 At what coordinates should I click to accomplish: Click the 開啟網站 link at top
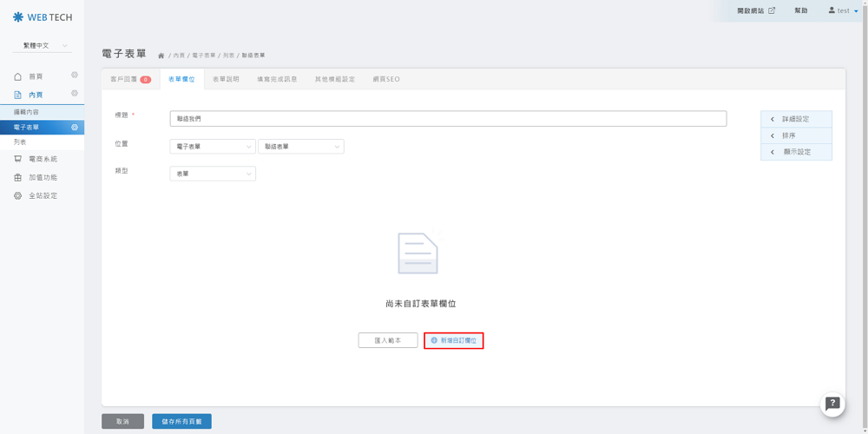click(755, 10)
